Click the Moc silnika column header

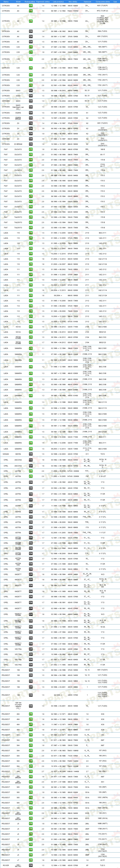73,2
